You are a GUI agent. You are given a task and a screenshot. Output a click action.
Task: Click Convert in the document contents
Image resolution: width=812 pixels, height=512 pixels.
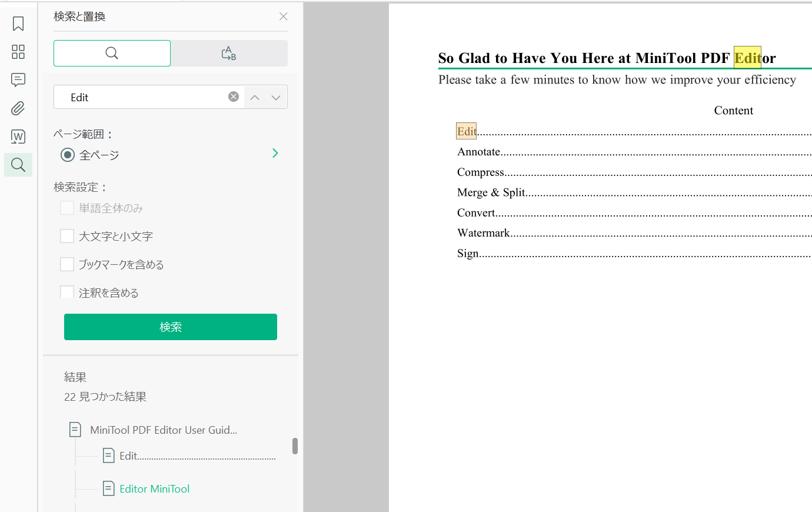tap(476, 212)
